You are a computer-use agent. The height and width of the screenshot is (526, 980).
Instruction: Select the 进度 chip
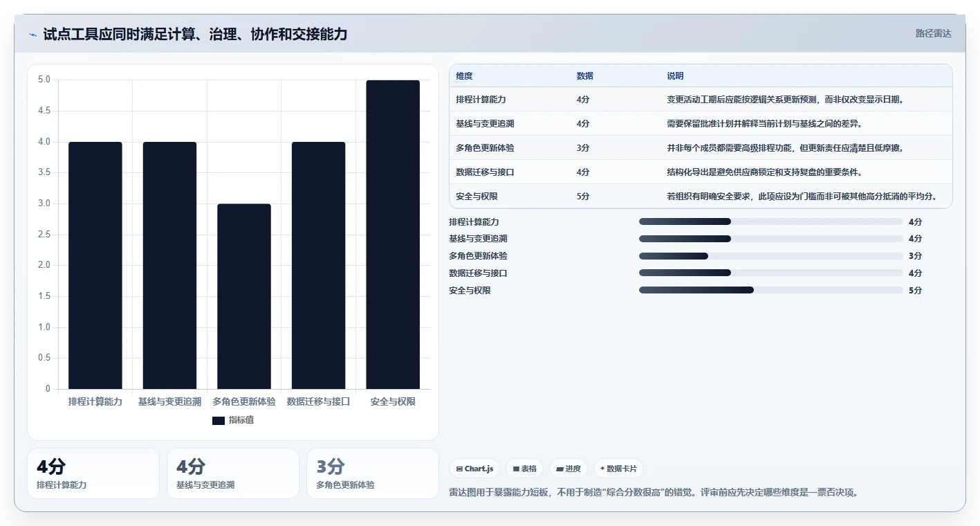pyautogui.click(x=568, y=469)
